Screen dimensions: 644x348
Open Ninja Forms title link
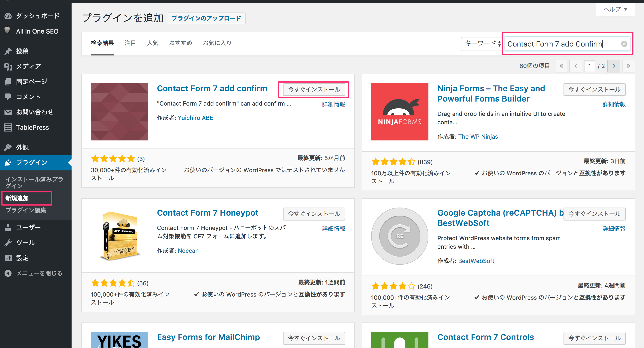[491, 93]
